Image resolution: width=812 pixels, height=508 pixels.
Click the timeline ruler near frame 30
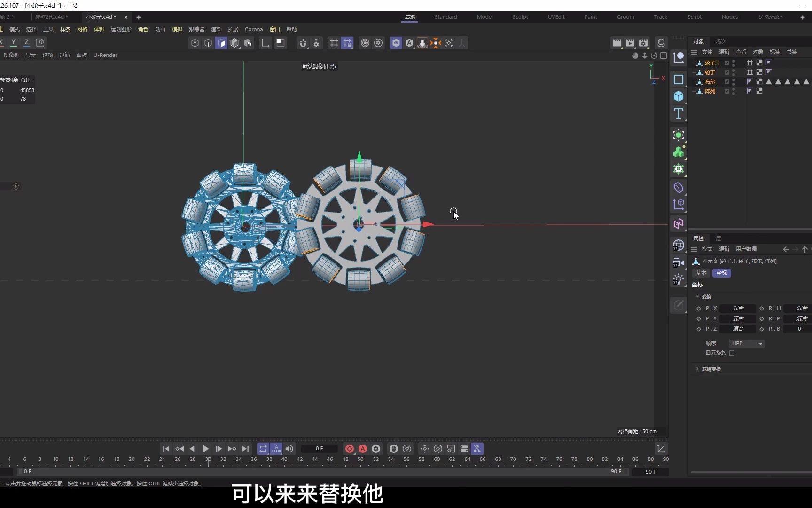[x=209, y=460]
